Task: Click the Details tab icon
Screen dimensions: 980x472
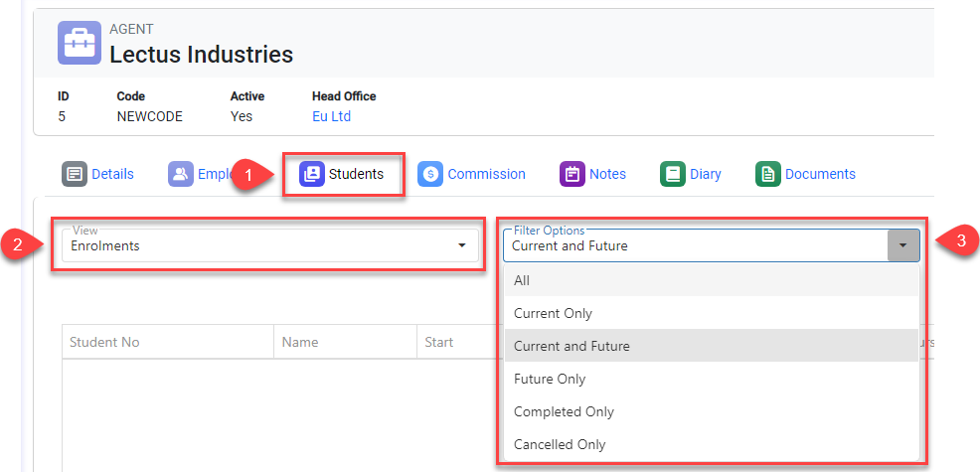Action: click(75, 174)
